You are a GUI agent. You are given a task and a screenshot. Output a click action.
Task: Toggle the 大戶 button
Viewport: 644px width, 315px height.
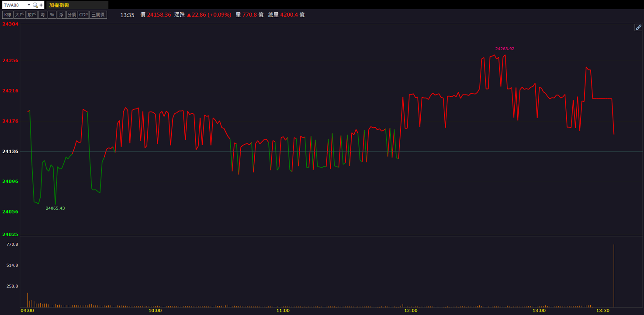click(x=19, y=15)
